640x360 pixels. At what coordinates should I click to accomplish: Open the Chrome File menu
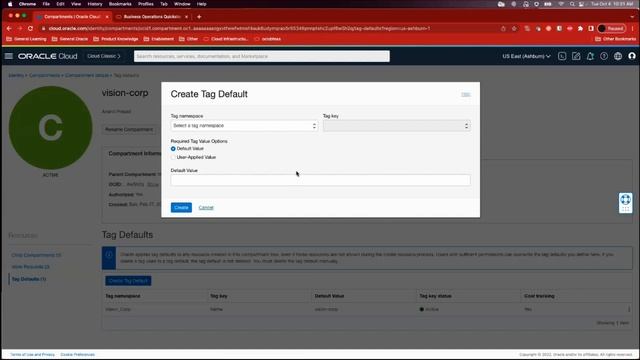(46, 4)
